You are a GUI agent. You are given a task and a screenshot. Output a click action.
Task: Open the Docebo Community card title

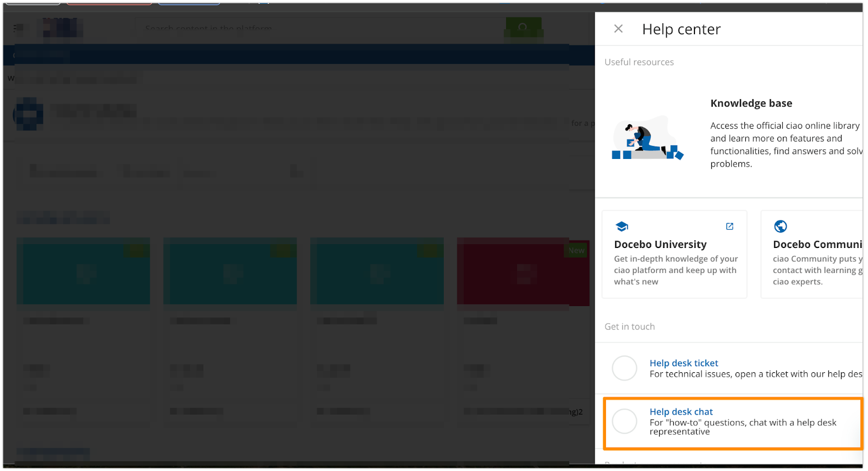pos(816,244)
